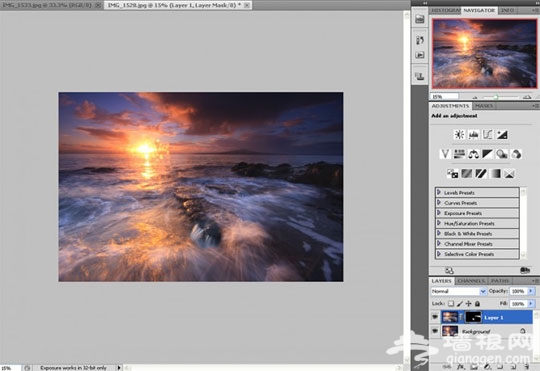This screenshot has height=371, width=540.
Task: Click Adjustments panel expanded view icon at bottom left
Action: pyautogui.click(x=449, y=270)
